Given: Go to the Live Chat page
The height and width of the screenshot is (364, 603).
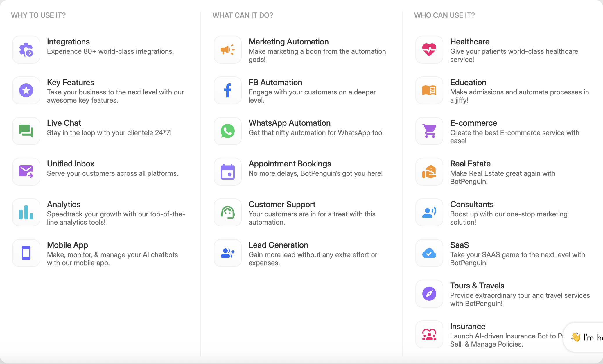Looking at the screenshot, I should [x=64, y=123].
